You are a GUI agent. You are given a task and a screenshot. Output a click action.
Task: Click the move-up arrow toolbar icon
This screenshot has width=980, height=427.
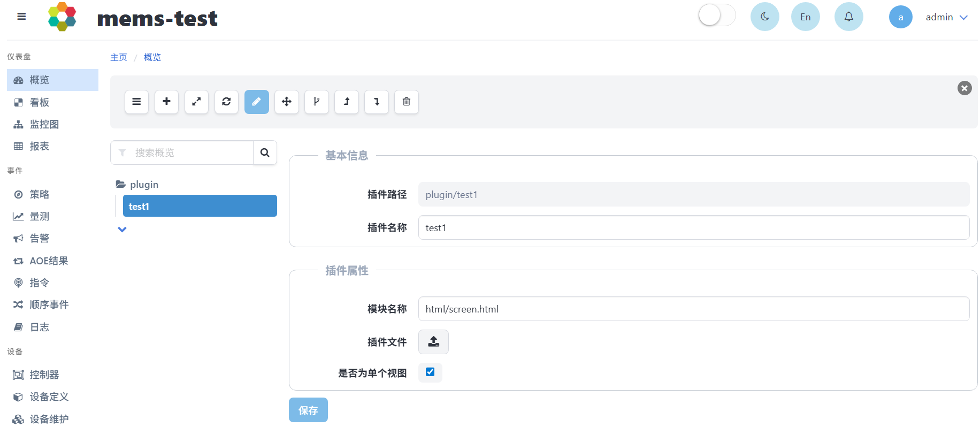(347, 102)
